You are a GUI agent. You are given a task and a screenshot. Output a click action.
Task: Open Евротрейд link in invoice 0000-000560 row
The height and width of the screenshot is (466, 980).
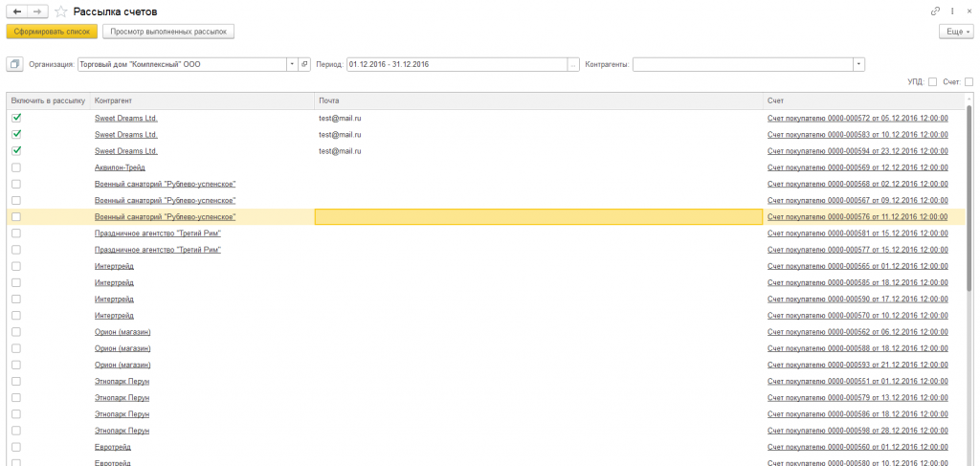[x=113, y=447]
